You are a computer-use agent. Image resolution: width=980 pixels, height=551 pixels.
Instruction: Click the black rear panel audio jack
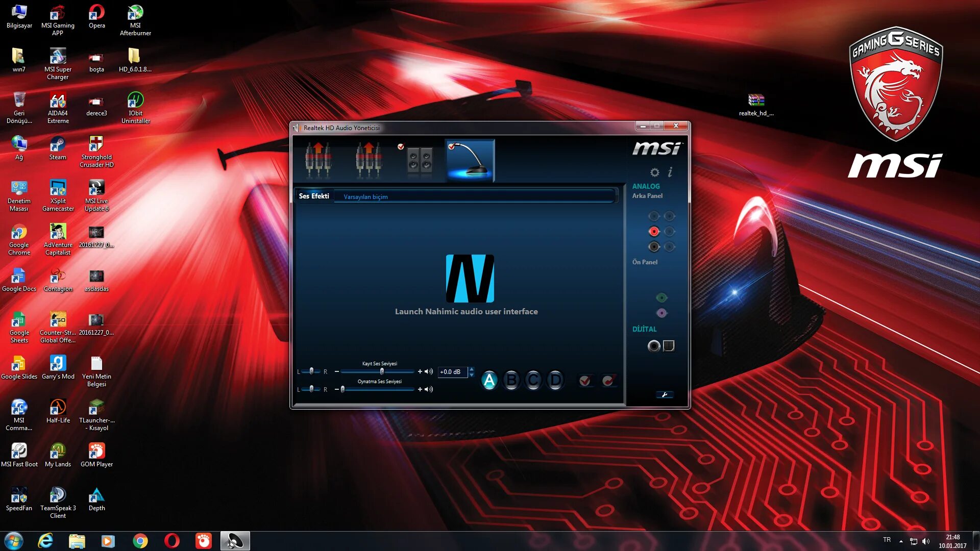point(654,247)
